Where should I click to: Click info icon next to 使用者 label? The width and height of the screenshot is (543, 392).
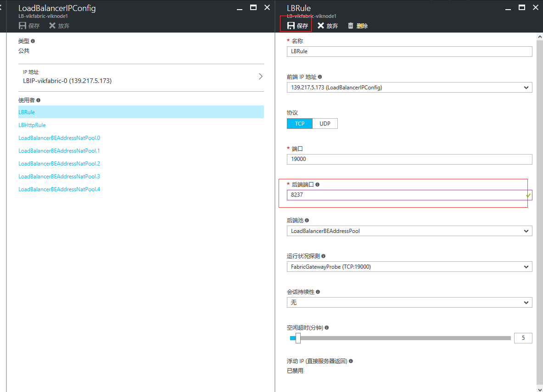pos(39,100)
